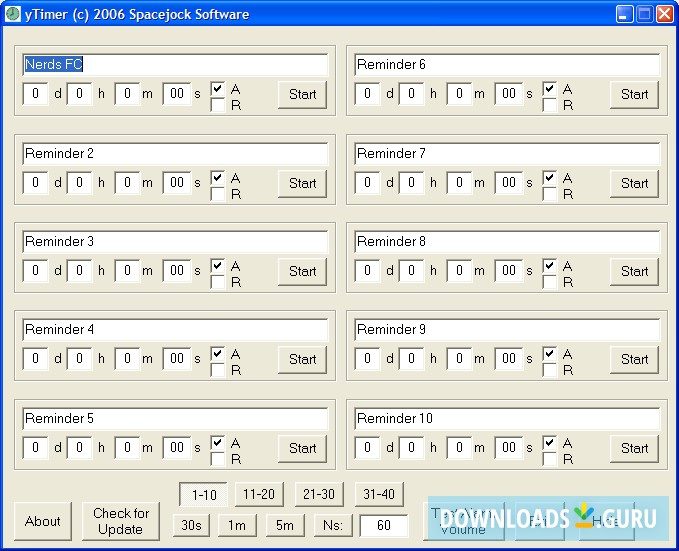The width and height of the screenshot is (679, 551).
Task: Click the minutes field for Reminder 3
Action: [x=127, y=271]
